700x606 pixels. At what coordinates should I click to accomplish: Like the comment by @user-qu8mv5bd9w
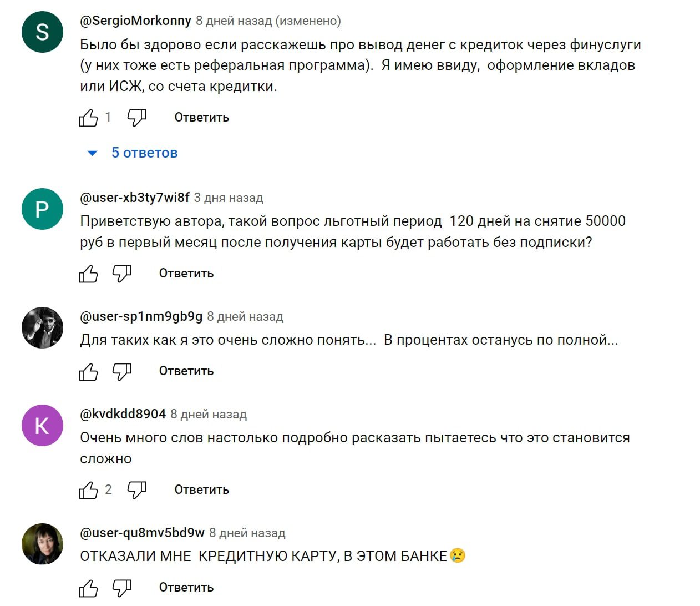click(x=88, y=588)
